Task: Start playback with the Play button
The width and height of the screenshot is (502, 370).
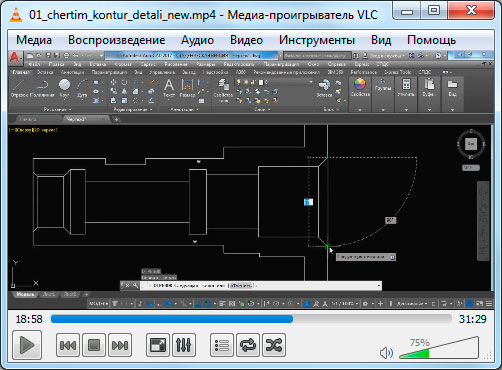Action: [x=27, y=345]
